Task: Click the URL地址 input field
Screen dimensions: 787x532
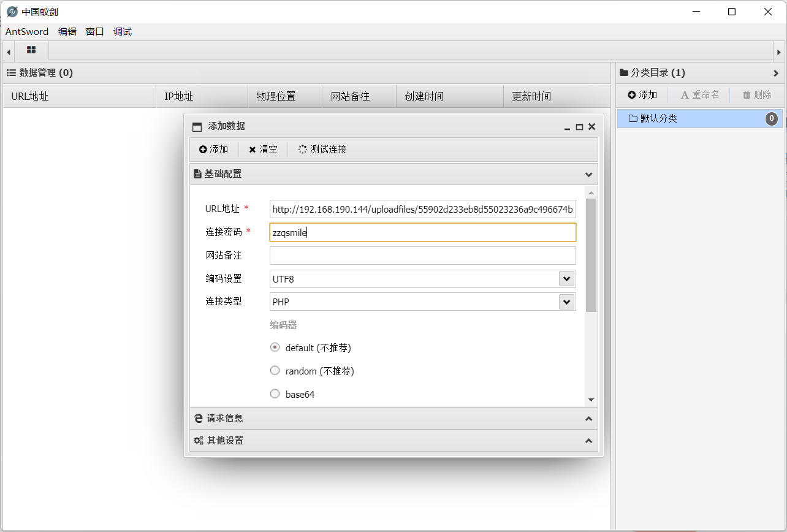Action: pos(423,209)
